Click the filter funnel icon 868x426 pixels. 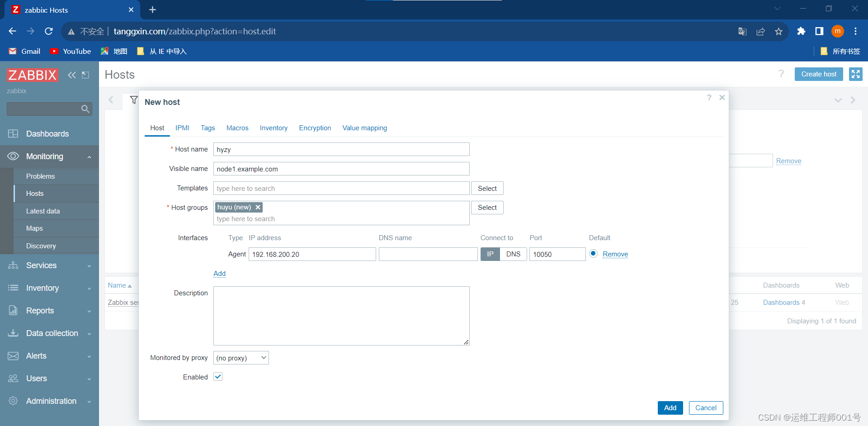pyautogui.click(x=134, y=100)
